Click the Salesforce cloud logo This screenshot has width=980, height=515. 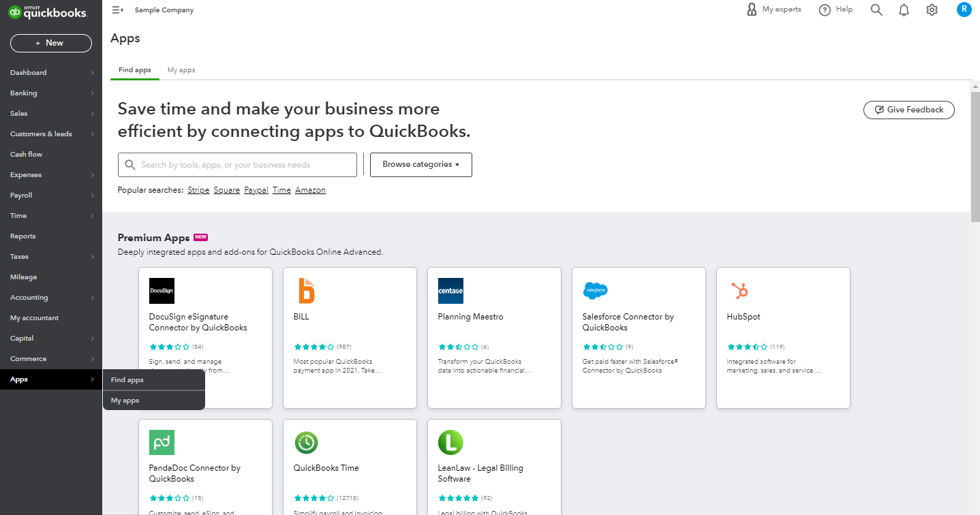tap(595, 291)
